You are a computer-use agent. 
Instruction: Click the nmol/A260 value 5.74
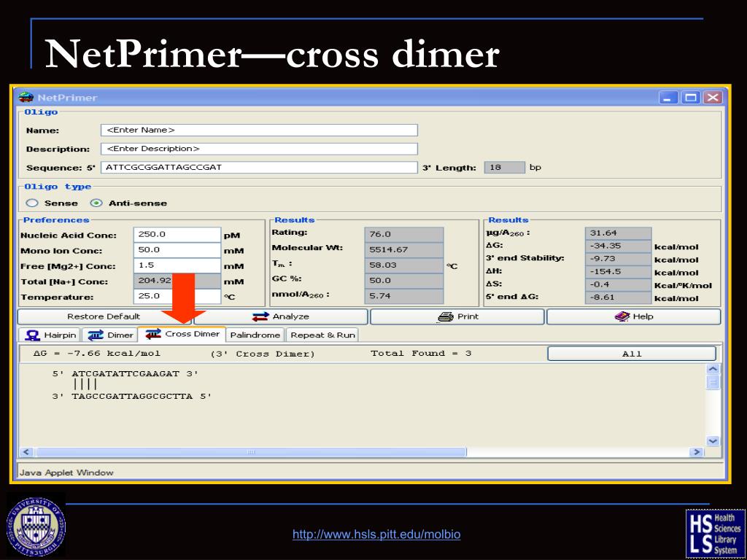(x=404, y=296)
